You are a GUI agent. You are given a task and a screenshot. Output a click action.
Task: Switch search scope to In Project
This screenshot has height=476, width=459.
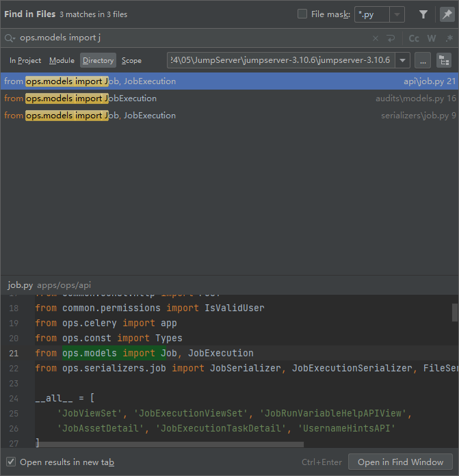pos(25,60)
